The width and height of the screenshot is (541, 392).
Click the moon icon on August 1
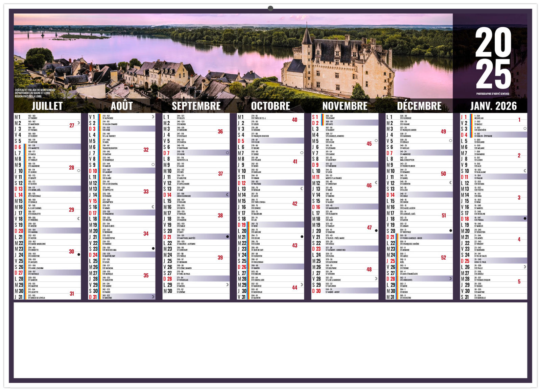(x=153, y=117)
